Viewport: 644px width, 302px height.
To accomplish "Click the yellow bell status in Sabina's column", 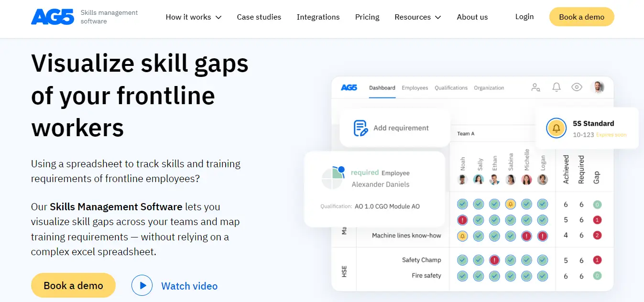I will click(x=510, y=205).
